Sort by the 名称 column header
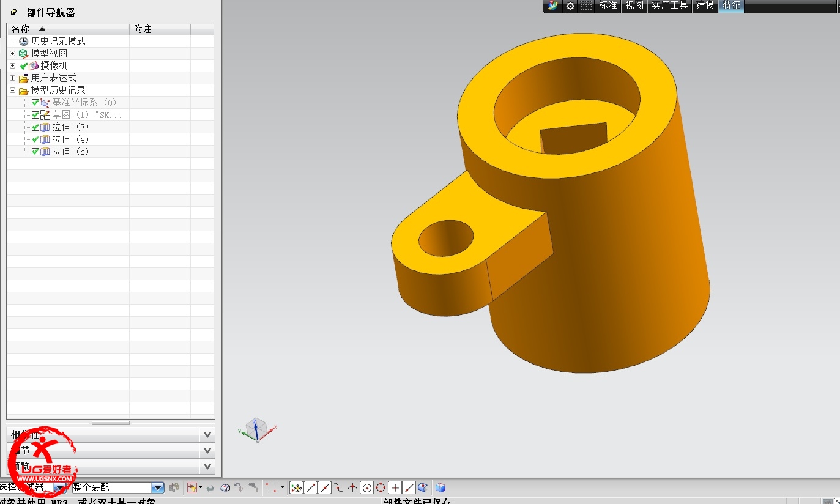 (x=68, y=29)
